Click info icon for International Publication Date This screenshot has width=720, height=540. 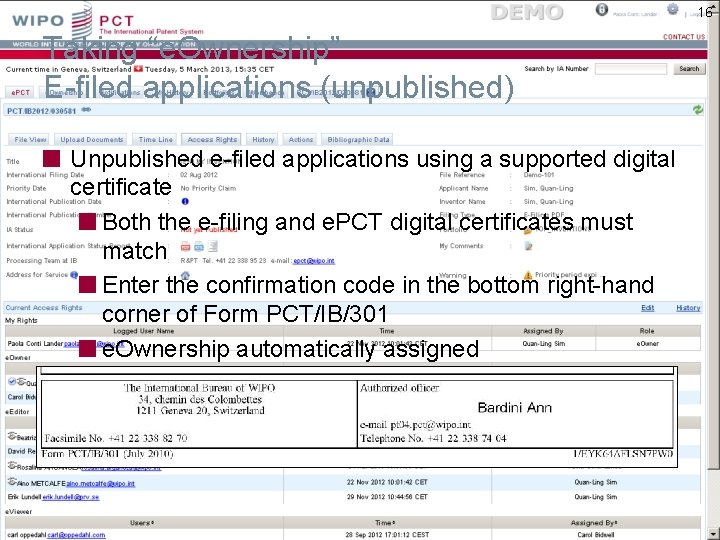[x=185, y=201]
